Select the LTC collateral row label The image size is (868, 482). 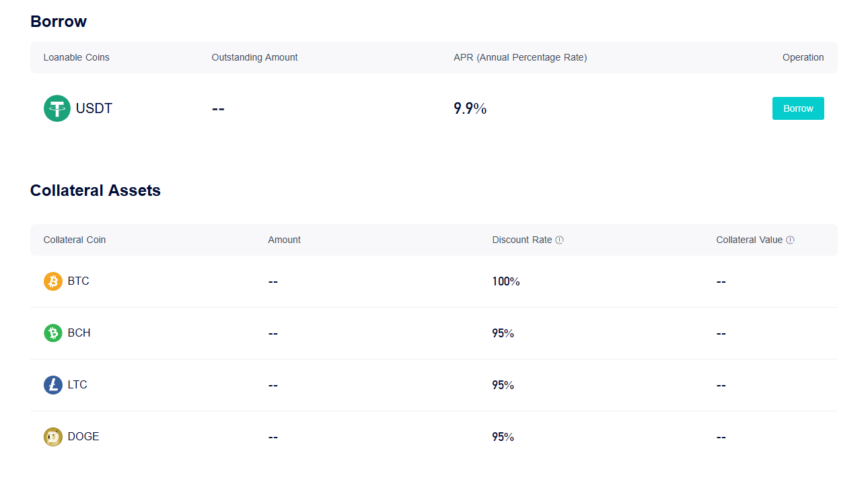point(78,385)
